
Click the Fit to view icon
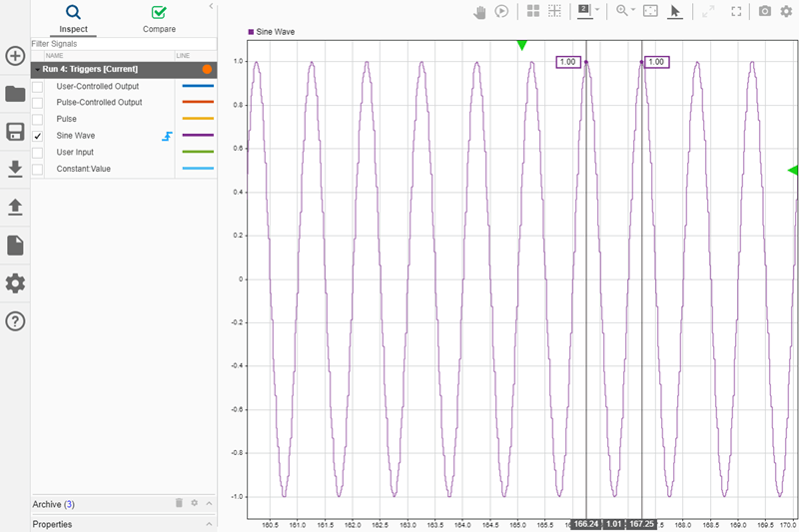(651, 11)
